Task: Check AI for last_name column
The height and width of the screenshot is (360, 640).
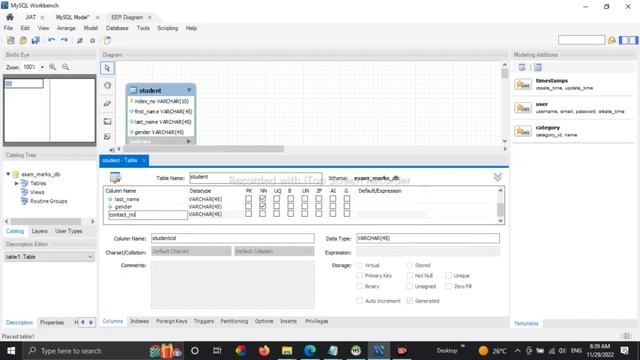Action: tap(333, 199)
